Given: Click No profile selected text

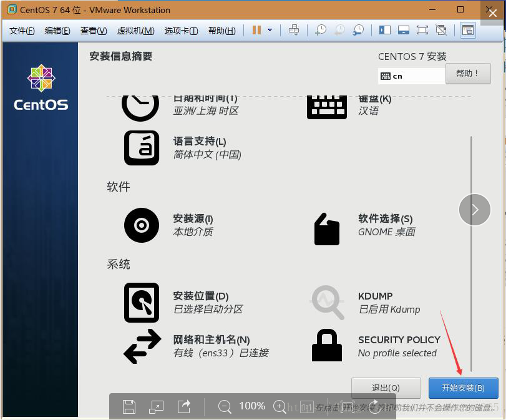Looking at the screenshot, I should pyautogui.click(x=397, y=353).
